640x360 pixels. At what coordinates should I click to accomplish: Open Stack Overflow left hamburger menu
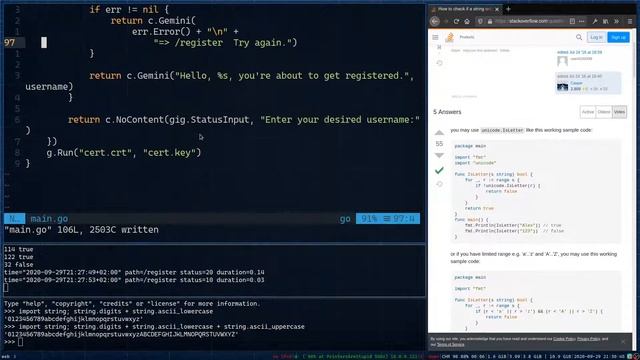coord(436,37)
